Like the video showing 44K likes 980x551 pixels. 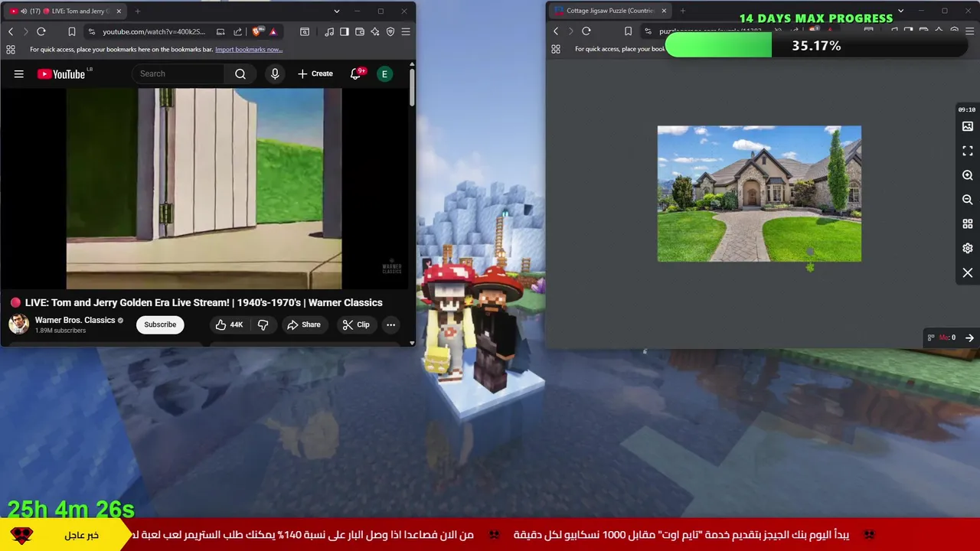coord(229,324)
